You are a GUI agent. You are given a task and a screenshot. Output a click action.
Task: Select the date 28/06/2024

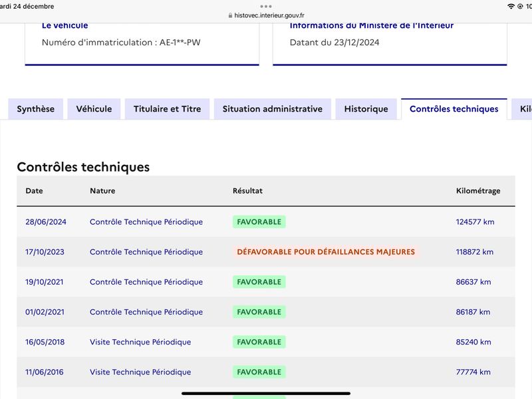click(x=46, y=222)
